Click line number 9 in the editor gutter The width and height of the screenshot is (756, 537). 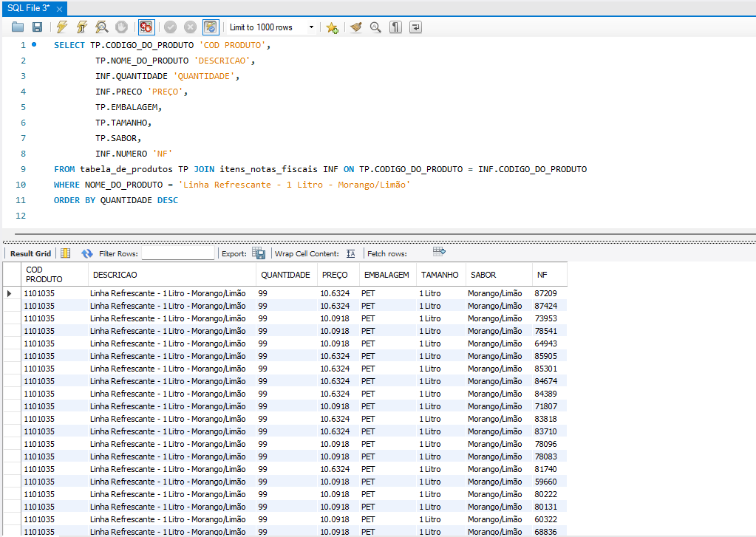[23, 169]
